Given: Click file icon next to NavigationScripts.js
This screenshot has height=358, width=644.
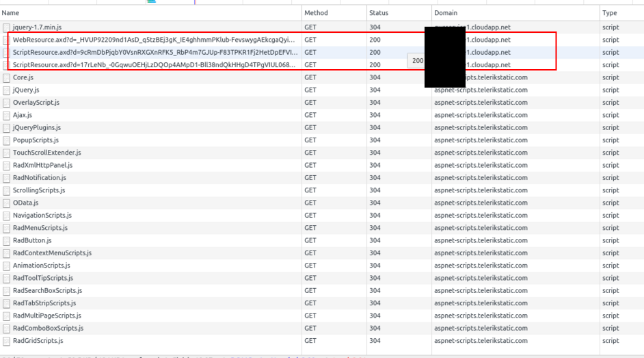Looking at the screenshot, I should (6, 216).
